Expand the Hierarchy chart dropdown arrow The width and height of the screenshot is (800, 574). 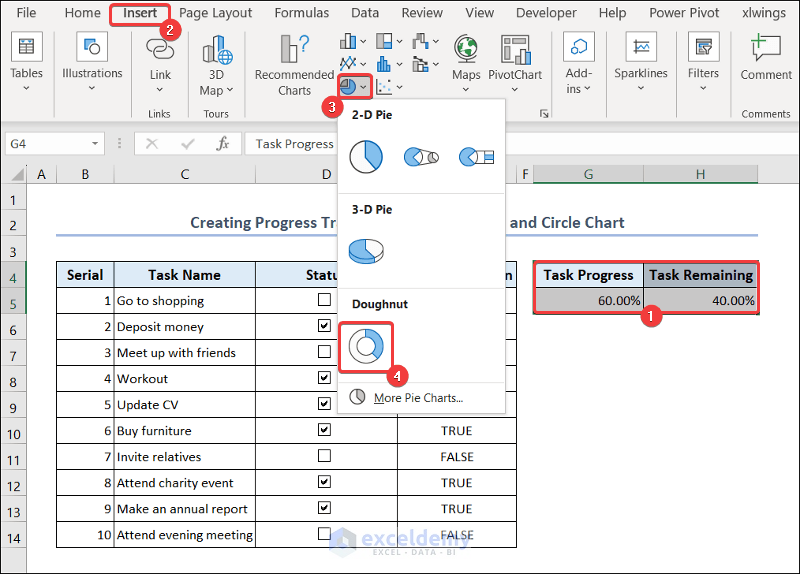[x=399, y=41]
